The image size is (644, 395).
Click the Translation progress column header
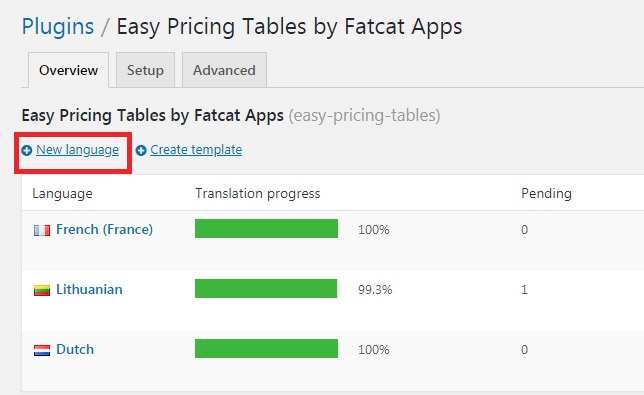click(x=258, y=193)
